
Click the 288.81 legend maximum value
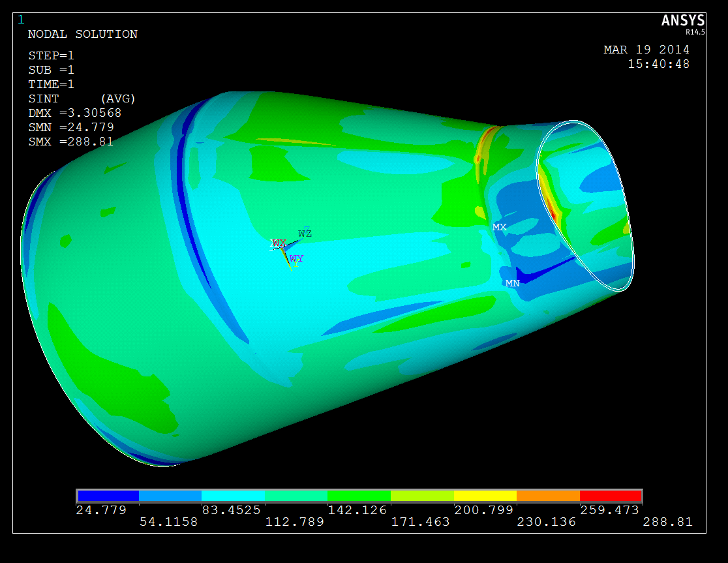667,522
